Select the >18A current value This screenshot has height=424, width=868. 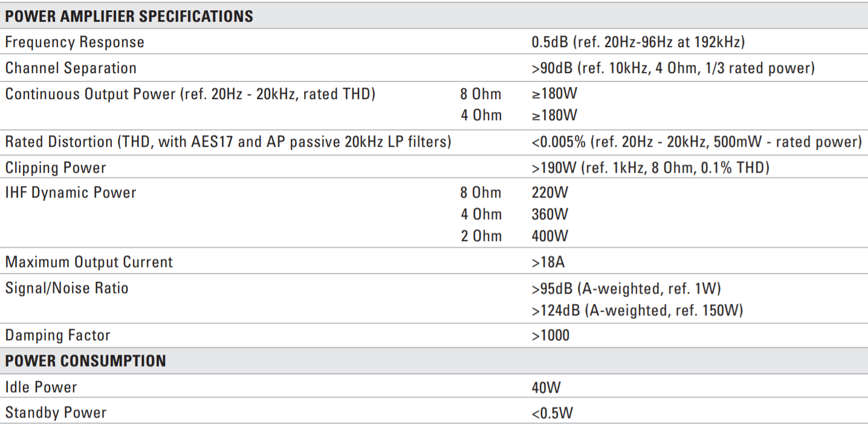(548, 262)
